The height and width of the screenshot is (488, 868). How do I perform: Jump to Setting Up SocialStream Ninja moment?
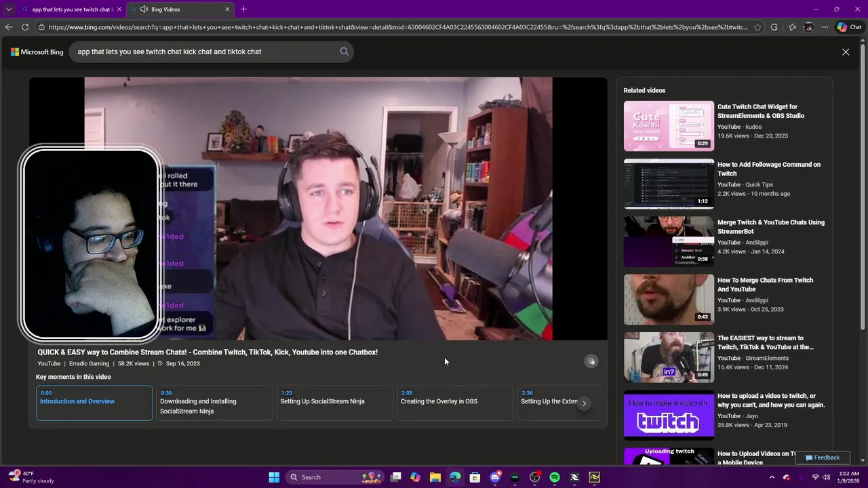pyautogui.click(x=334, y=403)
